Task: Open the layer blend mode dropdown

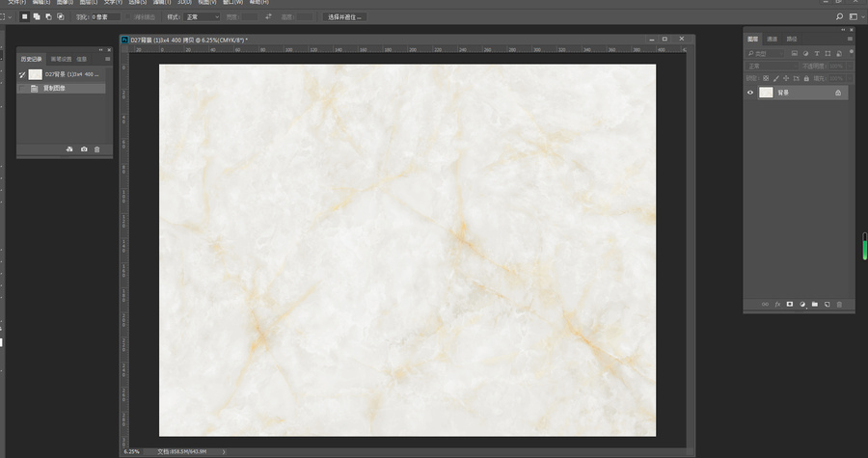Action: click(773, 66)
